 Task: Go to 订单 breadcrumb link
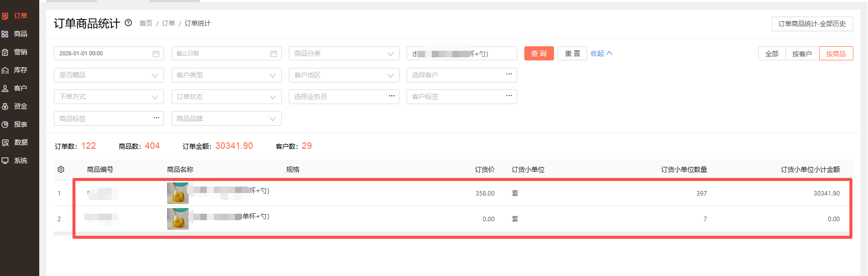(169, 23)
